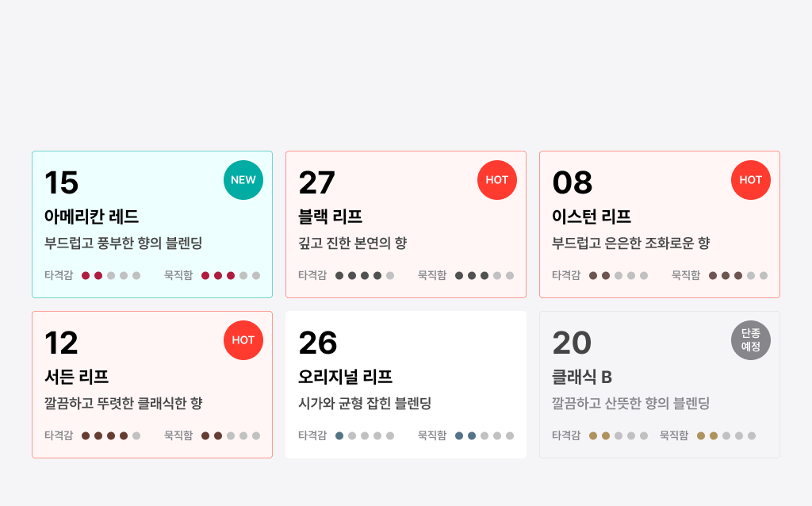812x506 pixels.
Task: Click 타격감 rating dots on 아메리칸 레드
Action: 111,276
